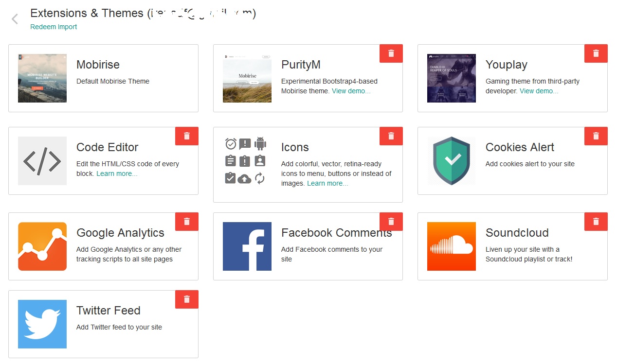Remove Soundcloud extension with trash icon
Image resolution: width=617 pixels, height=364 pixels.
[x=596, y=222]
